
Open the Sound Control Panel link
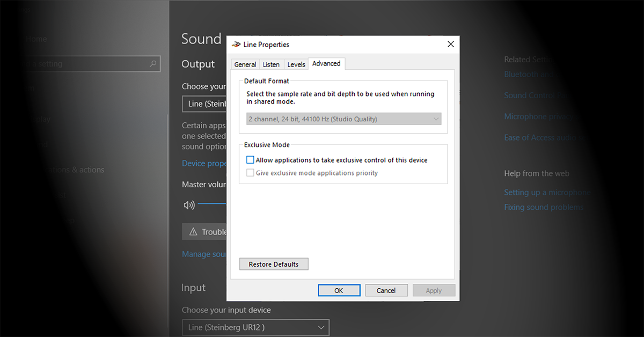coord(535,96)
